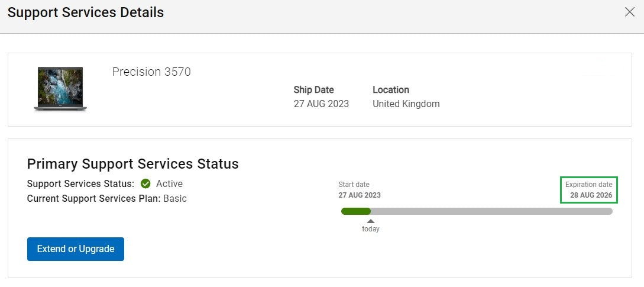This screenshot has height=287, width=644.
Task: Click the Primary Support Services Status heading
Action: (133, 164)
